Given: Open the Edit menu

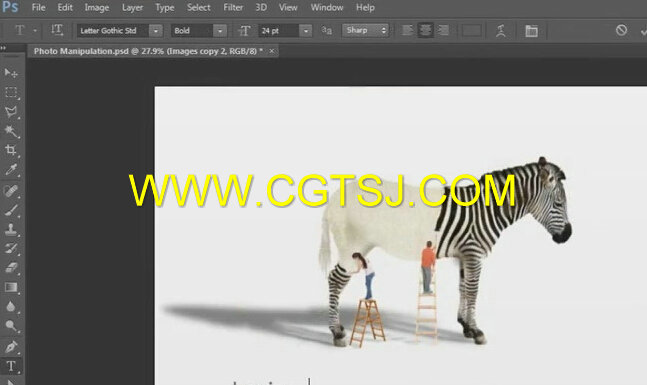Looking at the screenshot, I should [x=65, y=7].
